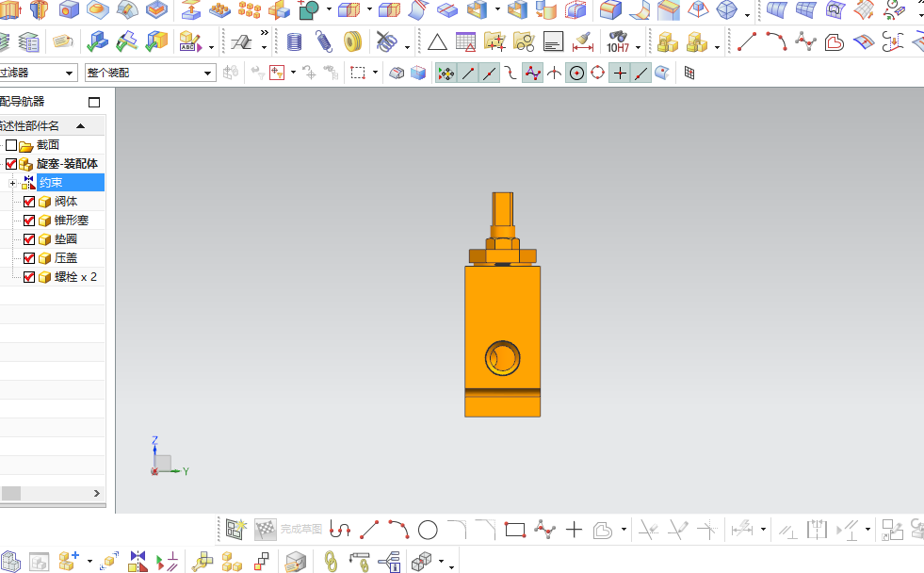The width and height of the screenshot is (924, 573).
Task: Select the studio spline tool in top toolbar
Action: 805,41
